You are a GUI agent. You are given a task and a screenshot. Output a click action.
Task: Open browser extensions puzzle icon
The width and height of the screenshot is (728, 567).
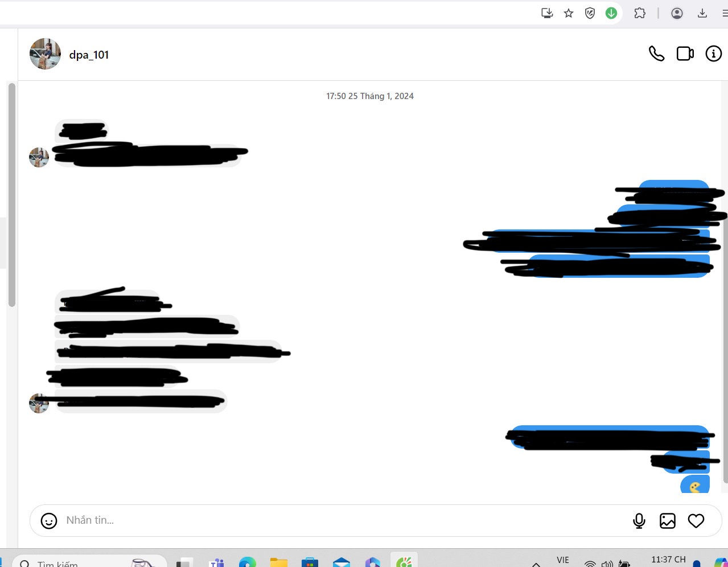click(x=640, y=13)
